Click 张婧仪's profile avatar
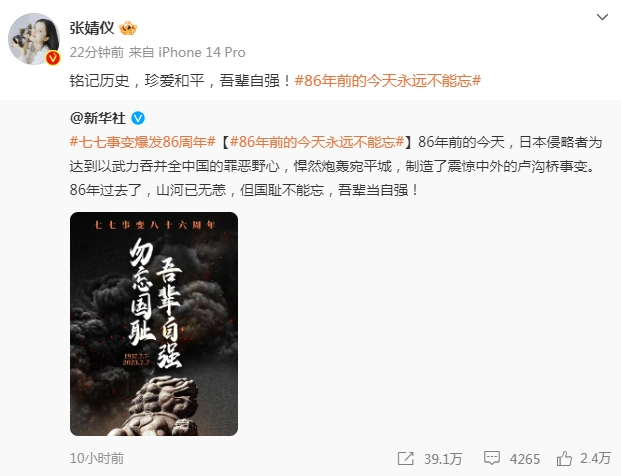The image size is (621, 476). [x=34, y=39]
